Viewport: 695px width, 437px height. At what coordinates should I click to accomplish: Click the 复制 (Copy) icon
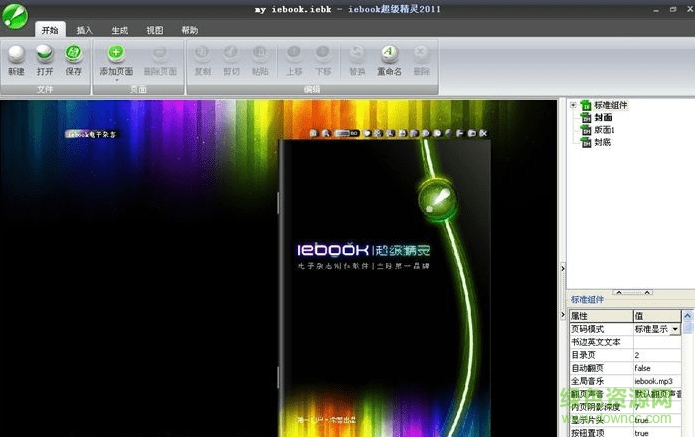click(202, 54)
